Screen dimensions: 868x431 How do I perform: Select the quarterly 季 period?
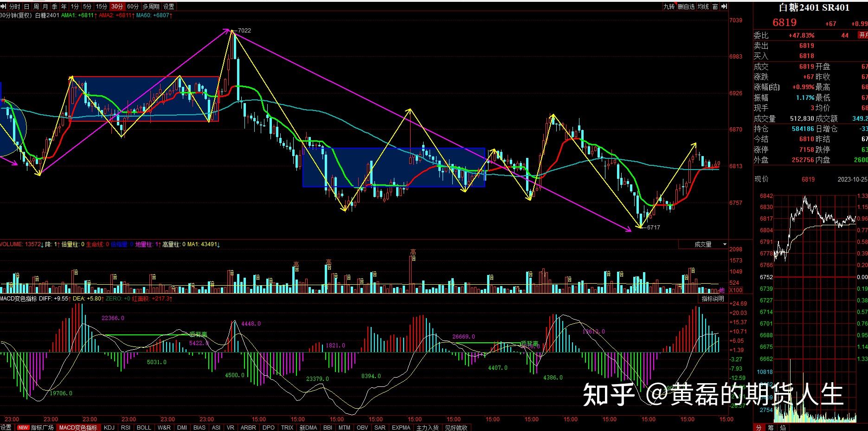coord(54,7)
